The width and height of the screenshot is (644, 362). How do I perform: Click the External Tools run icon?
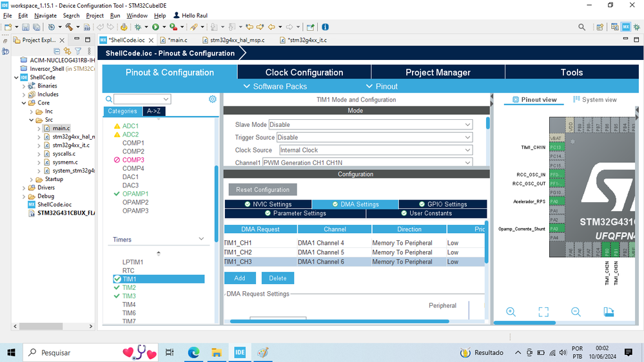tap(174, 27)
